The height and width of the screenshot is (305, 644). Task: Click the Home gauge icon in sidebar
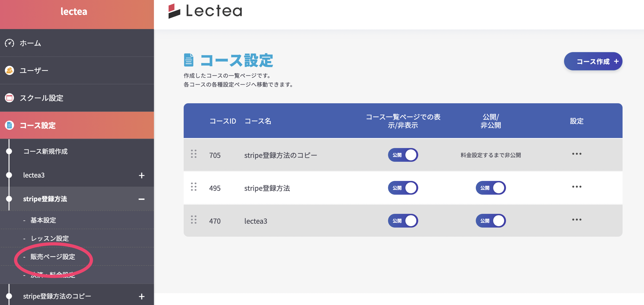pos(10,43)
